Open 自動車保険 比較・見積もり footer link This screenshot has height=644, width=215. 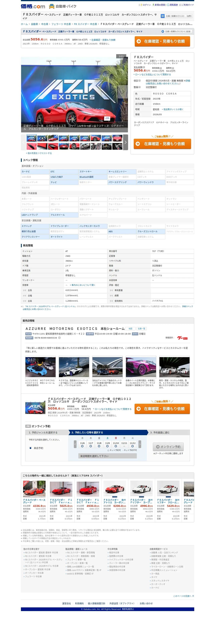[x=163, y=556]
